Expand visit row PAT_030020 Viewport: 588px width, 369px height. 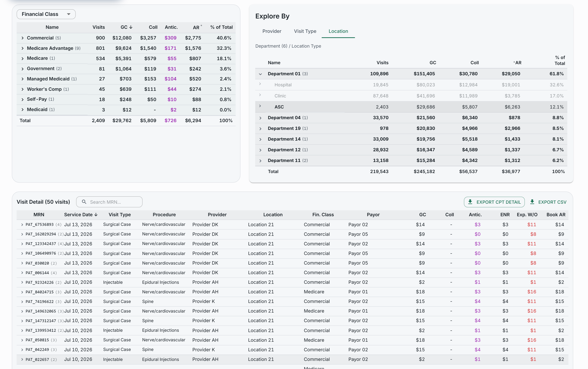pyautogui.click(x=22, y=263)
